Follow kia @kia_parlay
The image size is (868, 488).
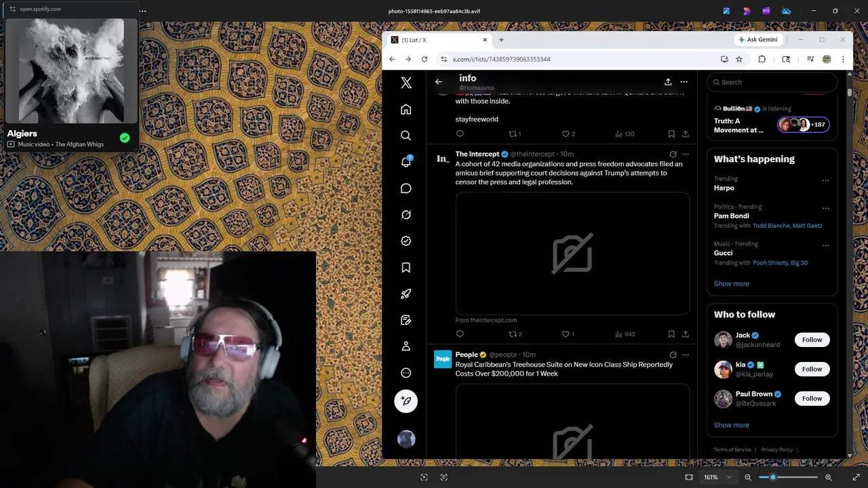pos(812,369)
